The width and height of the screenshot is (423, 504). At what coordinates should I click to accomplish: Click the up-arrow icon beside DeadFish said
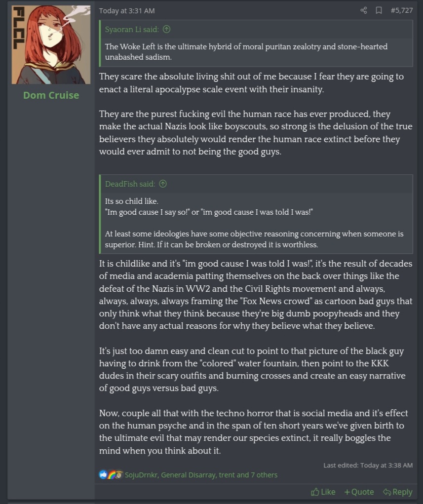[x=162, y=184]
